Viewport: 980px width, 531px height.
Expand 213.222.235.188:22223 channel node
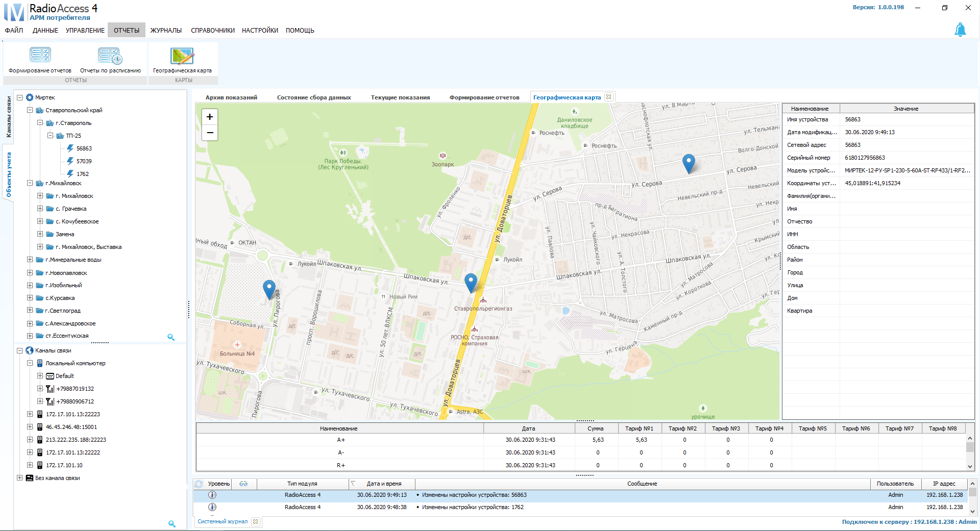point(30,440)
